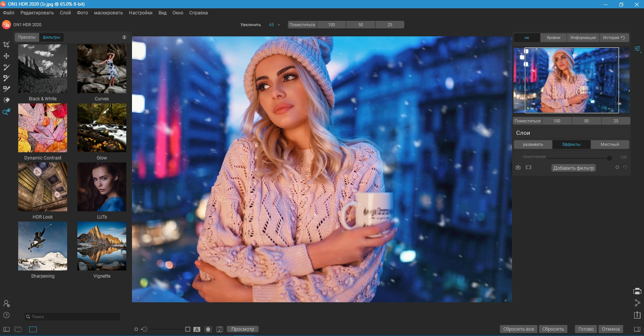644x336 pixels.
Task: Click the Поиск search field
Action: click(72, 317)
